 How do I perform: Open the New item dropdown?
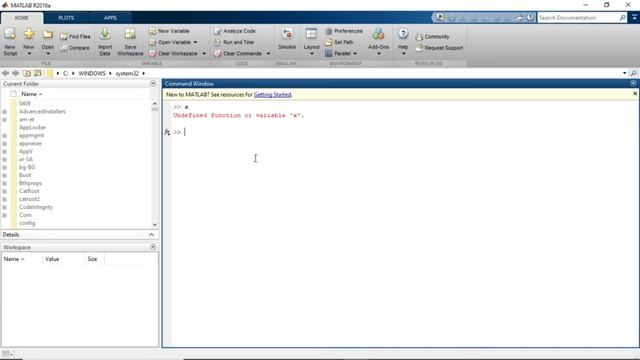(x=29, y=53)
